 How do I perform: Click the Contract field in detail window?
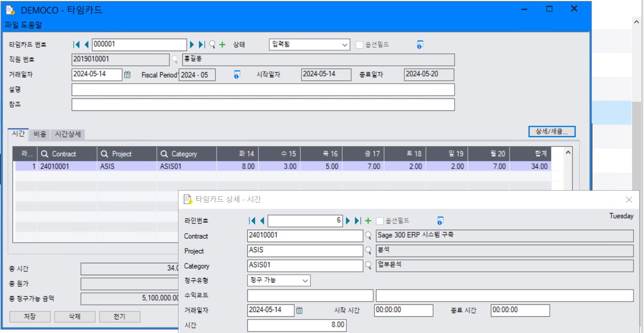(x=305, y=236)
